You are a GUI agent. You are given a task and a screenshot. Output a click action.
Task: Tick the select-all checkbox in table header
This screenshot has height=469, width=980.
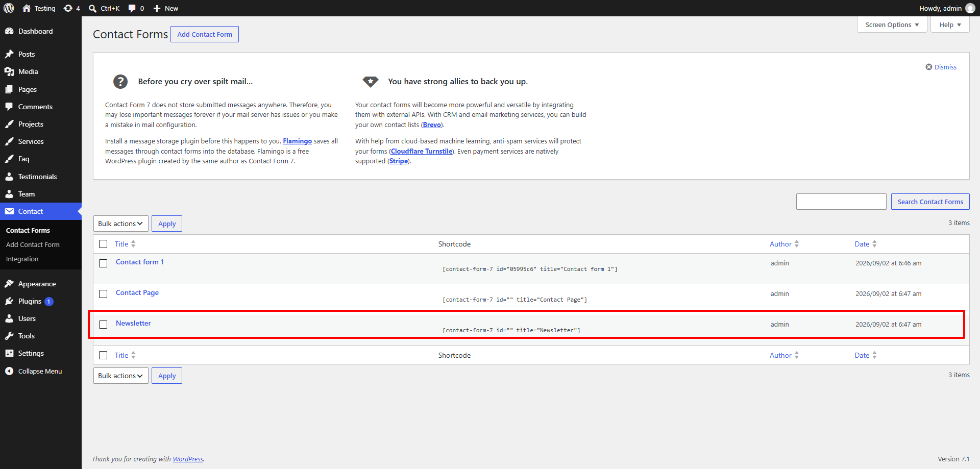[x=103, y=244]
